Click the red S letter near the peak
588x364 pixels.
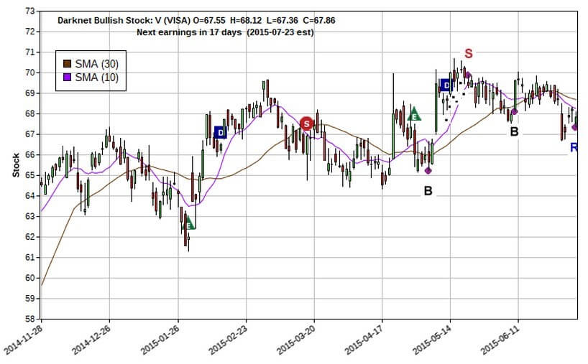(469, 54)
